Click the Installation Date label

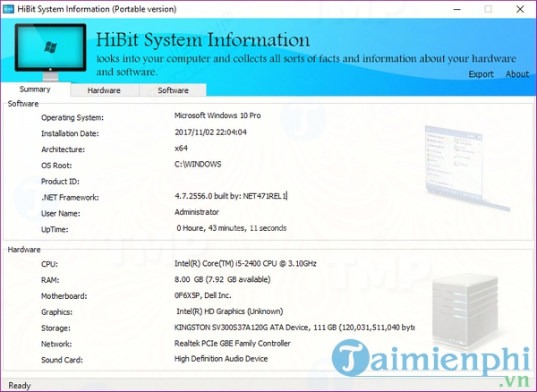70,133
